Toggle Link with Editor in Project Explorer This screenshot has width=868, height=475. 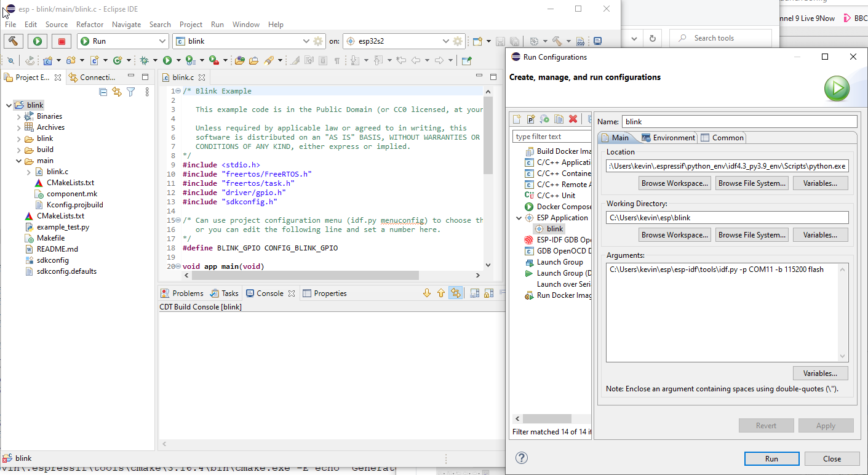tap(117, 92)
